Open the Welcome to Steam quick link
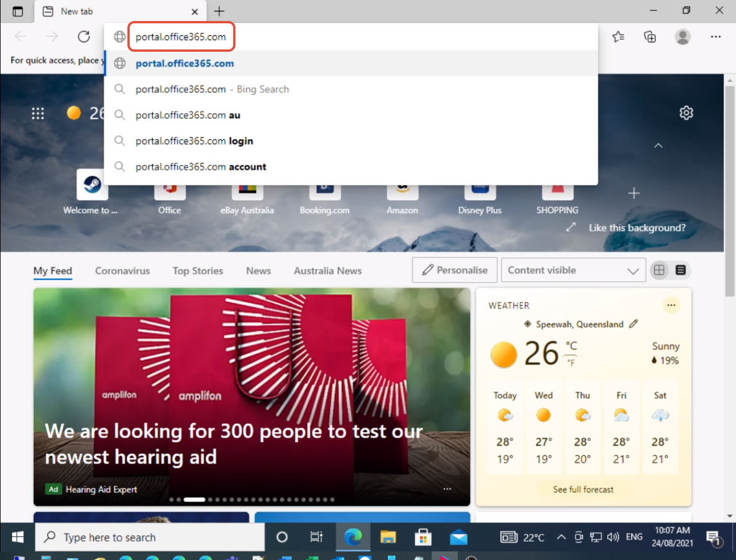Image resolution: width=736 pixels, height=560 pixels. click(x=92, y=193)
